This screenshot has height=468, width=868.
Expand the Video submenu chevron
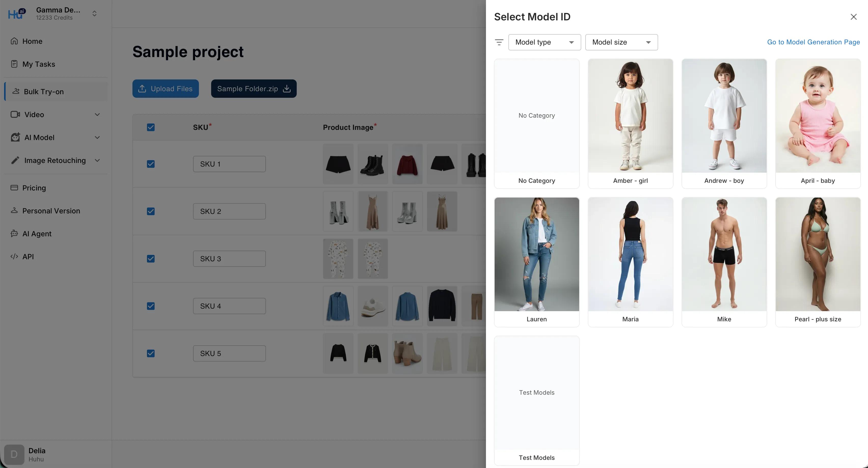[x=97, y=115]
